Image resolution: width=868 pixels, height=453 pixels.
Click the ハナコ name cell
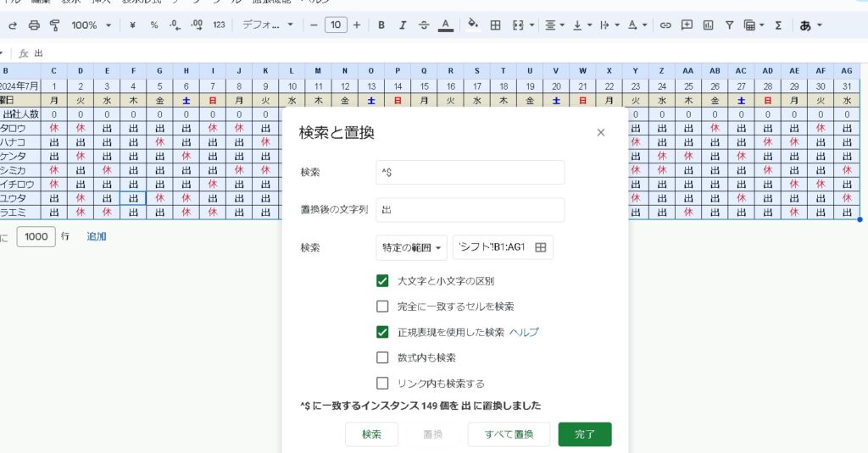click(x=20, y=142)
